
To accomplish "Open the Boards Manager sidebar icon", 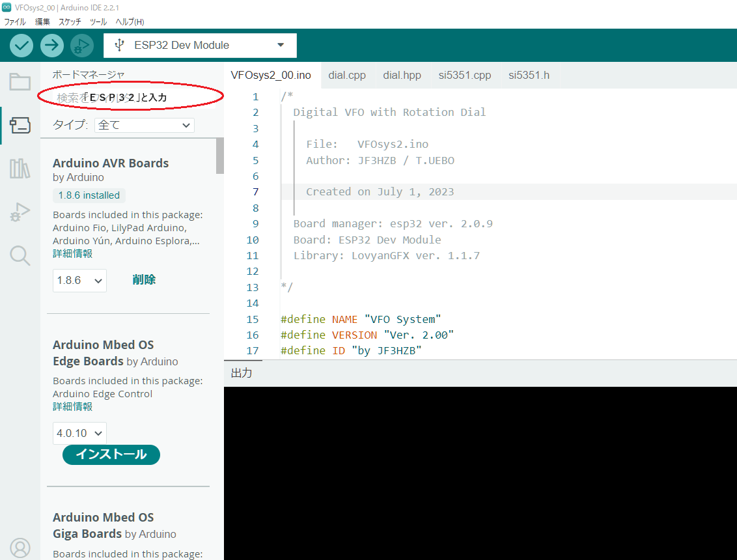I will (20, 125).
